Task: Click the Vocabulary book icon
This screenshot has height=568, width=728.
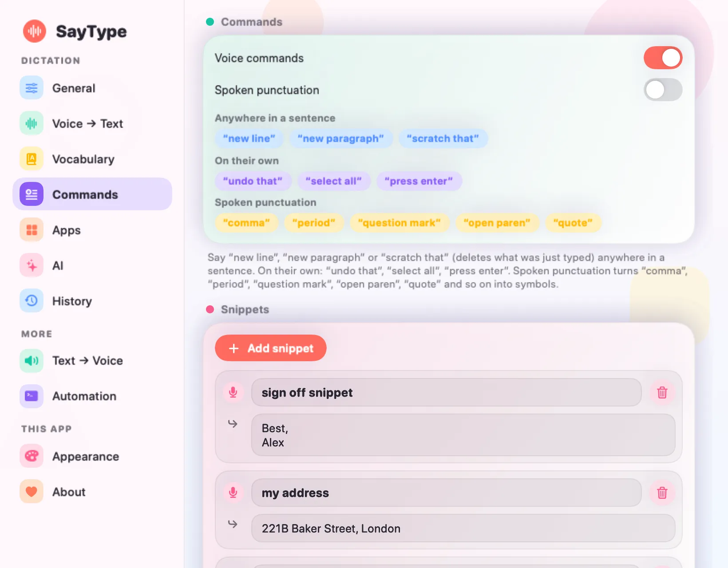Action: [32, 159]
